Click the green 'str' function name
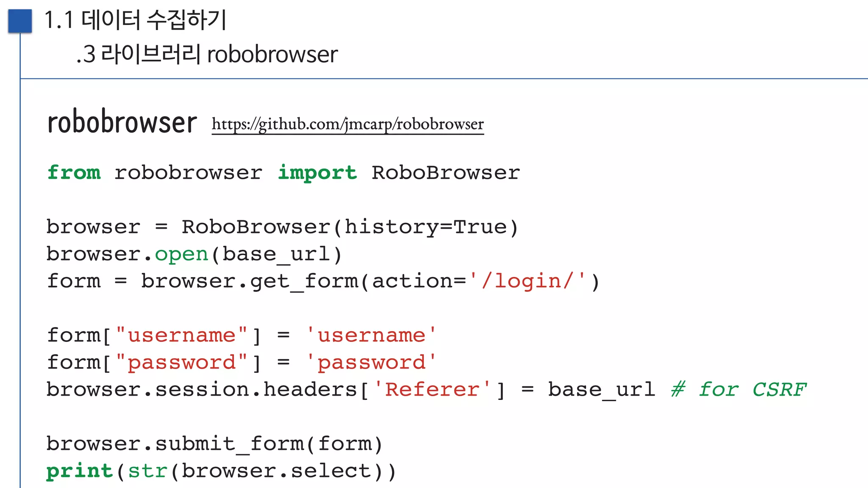Image resolution: width=868 pixels, height=488 pixels. [147, 471]
